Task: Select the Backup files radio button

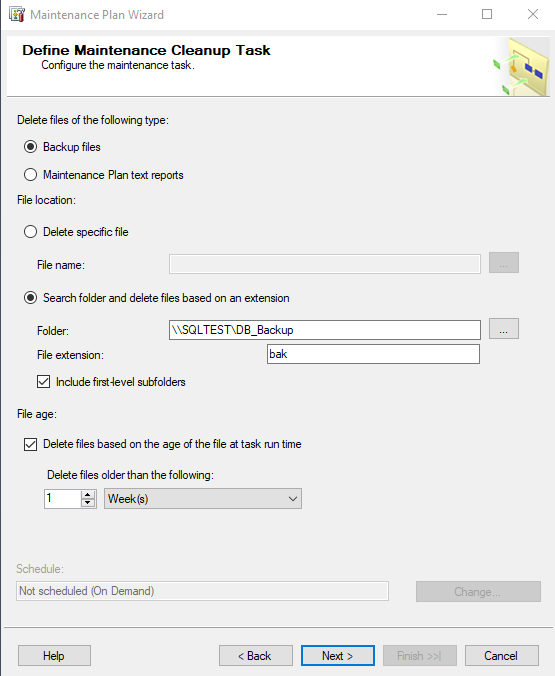Action: tap(31, 147)
